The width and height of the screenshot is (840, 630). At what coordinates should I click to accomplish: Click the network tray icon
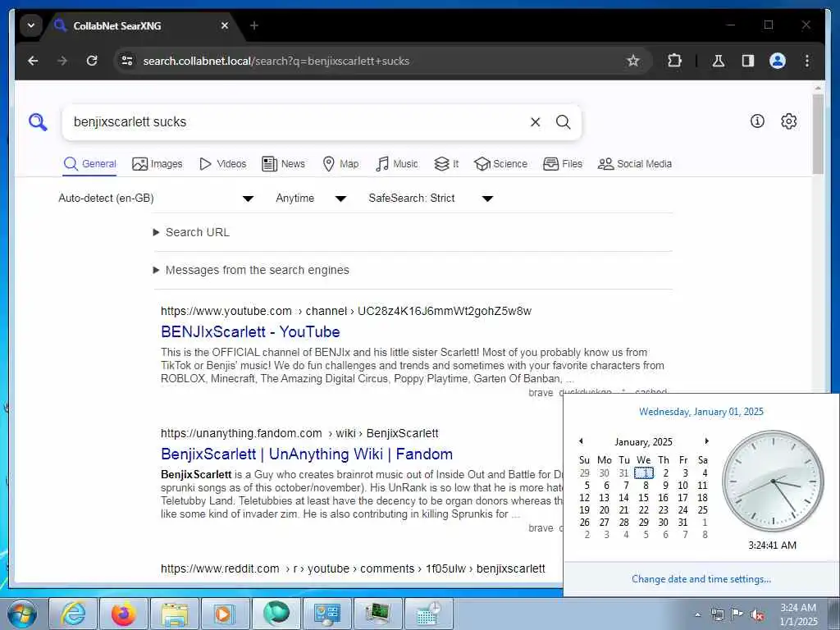click(717, 614)
